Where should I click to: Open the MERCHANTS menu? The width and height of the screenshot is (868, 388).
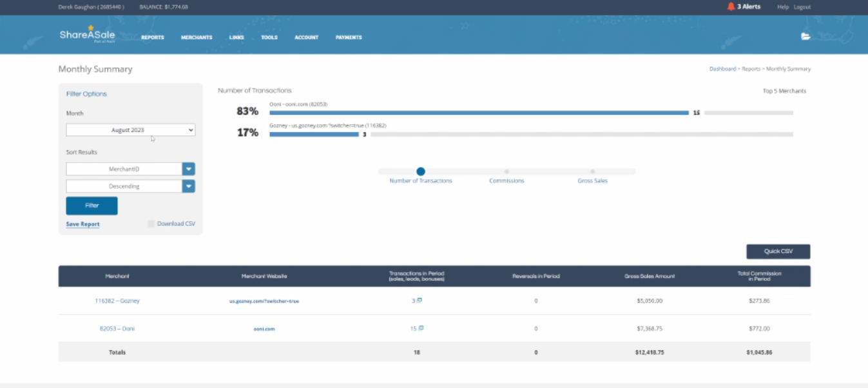[197, 37]
